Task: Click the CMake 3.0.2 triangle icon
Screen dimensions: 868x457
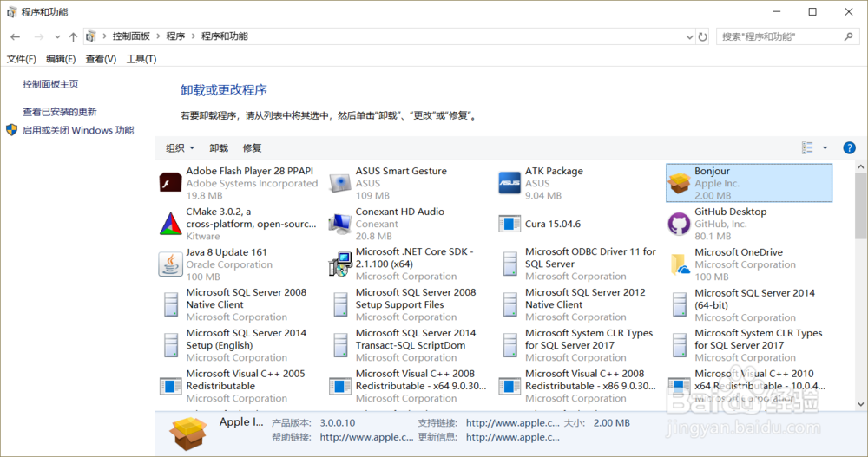Action: pos(170,224)
